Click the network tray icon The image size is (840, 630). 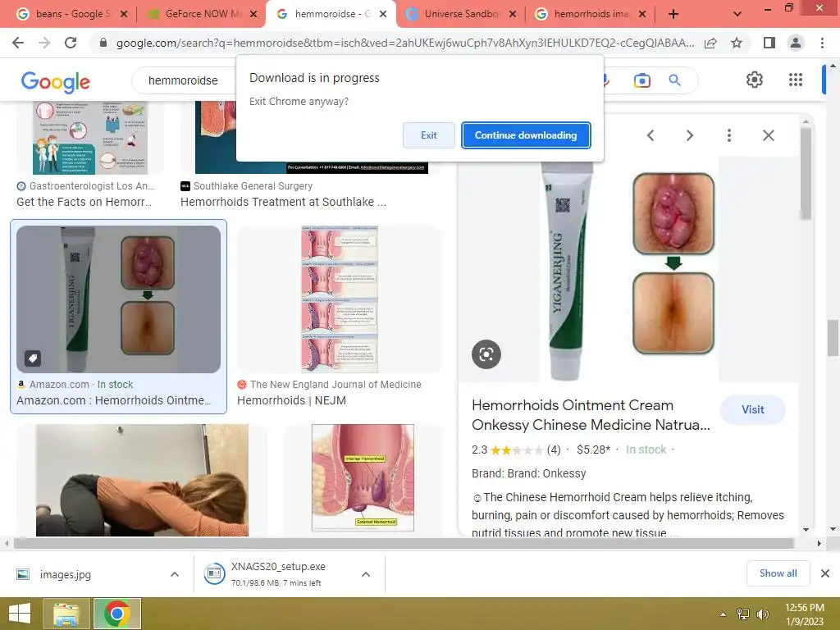(743, 614)
